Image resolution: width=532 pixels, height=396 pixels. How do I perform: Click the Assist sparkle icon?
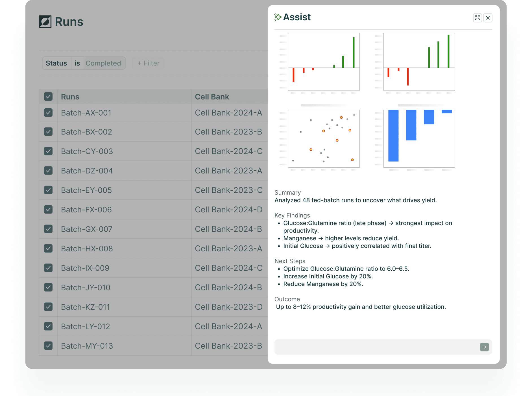coord(278,17)
